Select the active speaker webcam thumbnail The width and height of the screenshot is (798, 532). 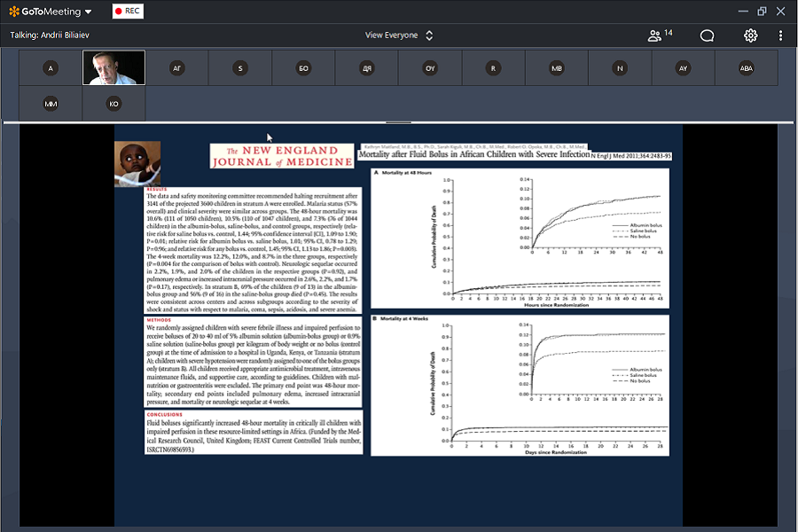tap(114, 67)
